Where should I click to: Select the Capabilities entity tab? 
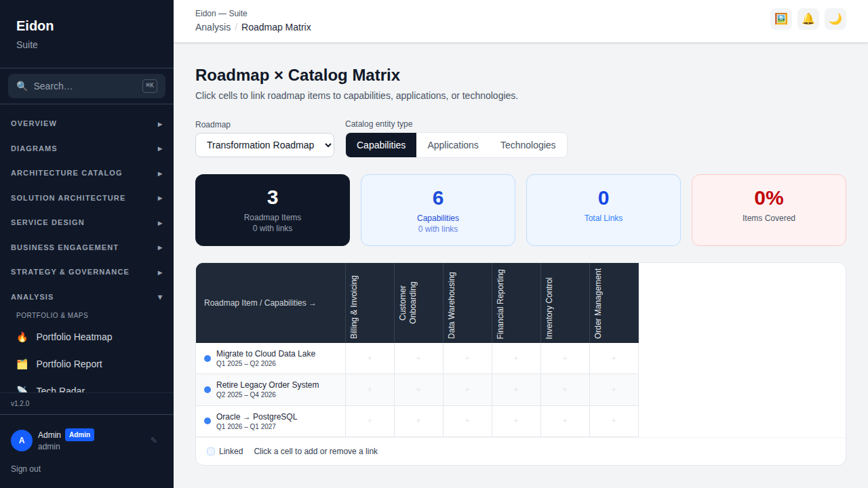(381, 145)
